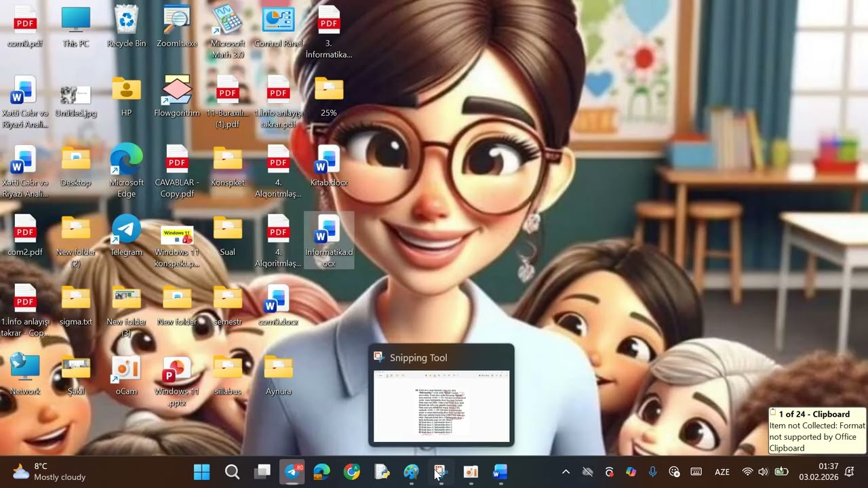Launch ZoomIt.exe from desktop
This screenshot has height=488, width=868.
point(177,27)
